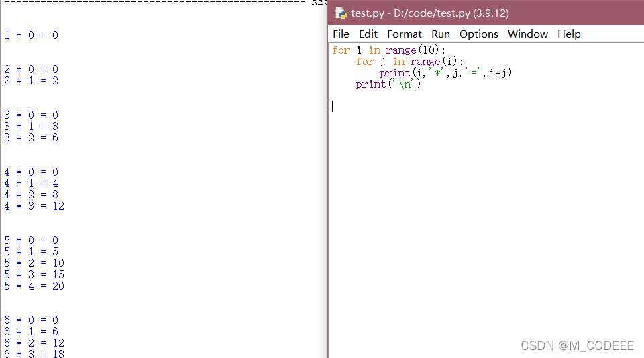Open the Edit menu
The height and width of the screenshot is (358, 644).
coord(368,34)
